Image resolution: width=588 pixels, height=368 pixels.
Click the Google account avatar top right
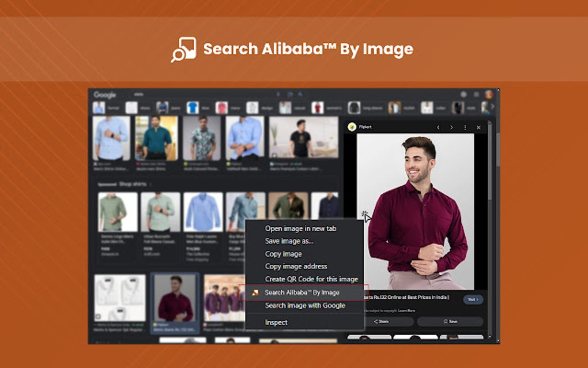coord(489,94)
